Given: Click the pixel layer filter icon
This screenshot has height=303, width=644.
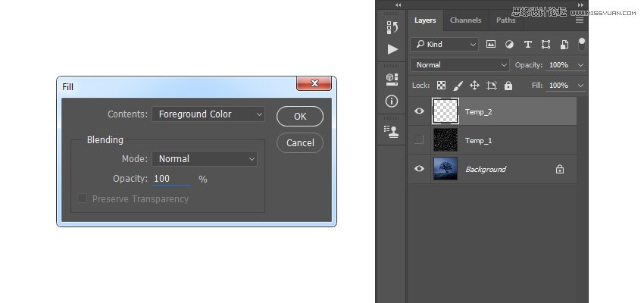Looking at the screenshot, I should click(x=491, y=45).
